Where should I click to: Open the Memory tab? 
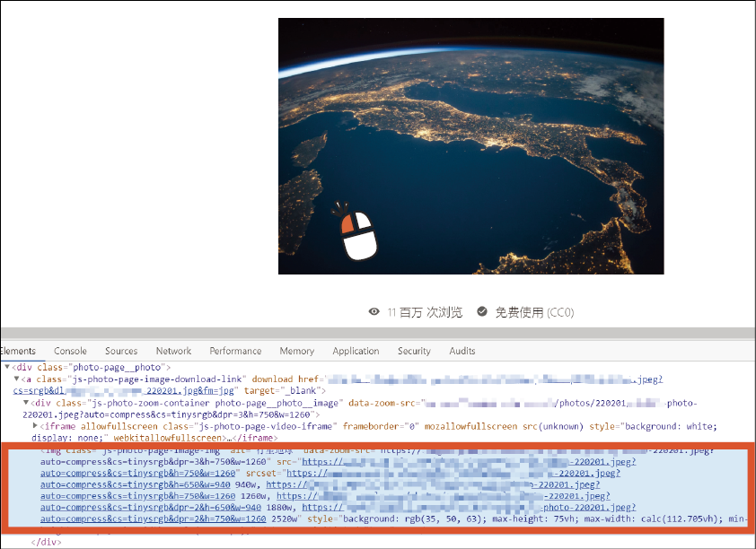point(296,351)
